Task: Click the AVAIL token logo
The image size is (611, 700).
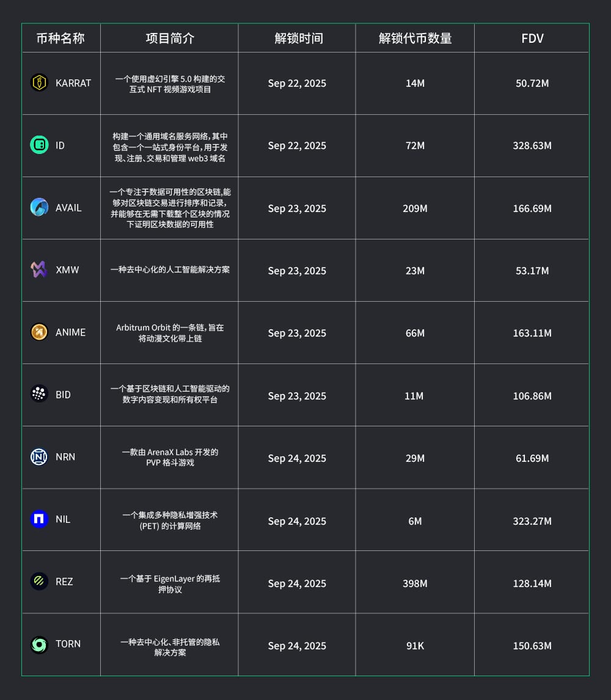Action: 39,207
